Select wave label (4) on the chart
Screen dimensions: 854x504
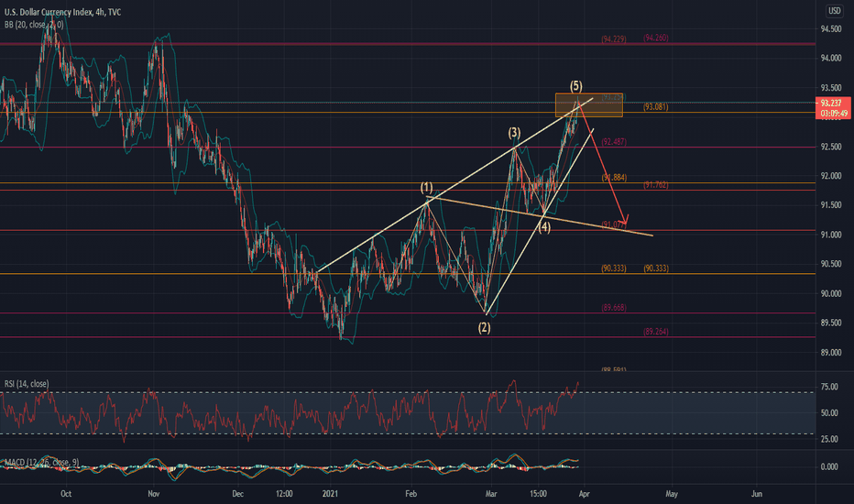[x=544, y=227]
